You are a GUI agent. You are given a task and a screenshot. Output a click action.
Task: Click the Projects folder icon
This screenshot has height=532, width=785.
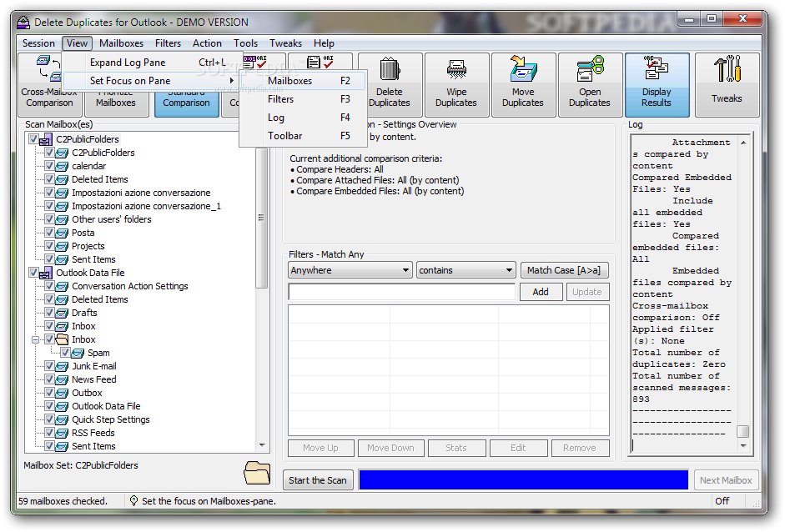pos(62,246)
